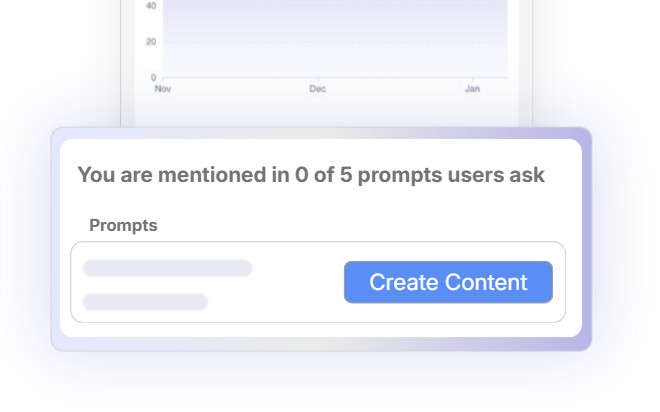Click the dotted gridline at 20

[x=335, y=42]
